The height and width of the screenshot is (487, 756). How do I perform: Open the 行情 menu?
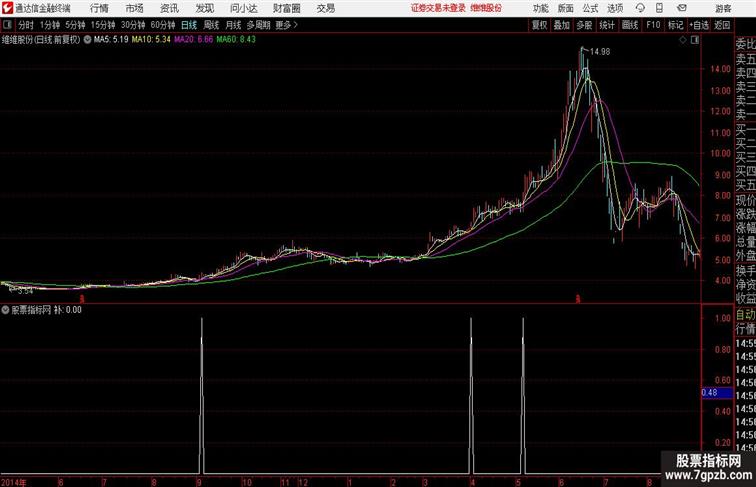click(99, 8)
